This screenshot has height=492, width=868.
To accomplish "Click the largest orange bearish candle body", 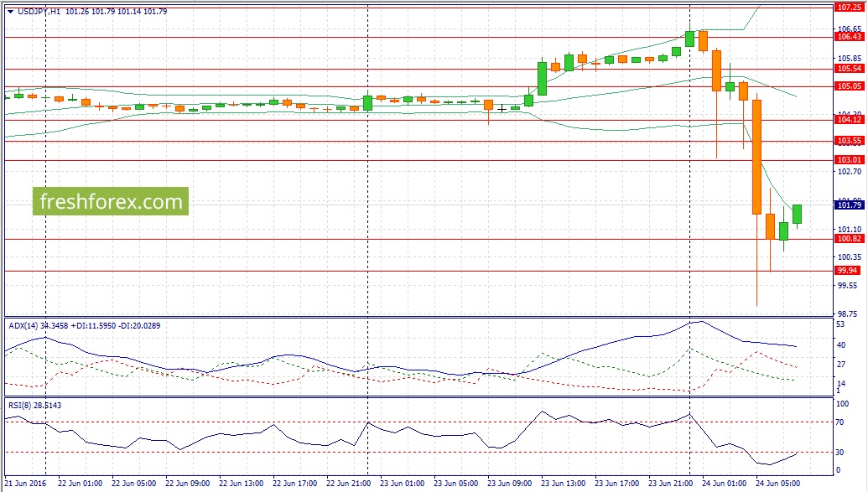I will [x=756, y=157].
